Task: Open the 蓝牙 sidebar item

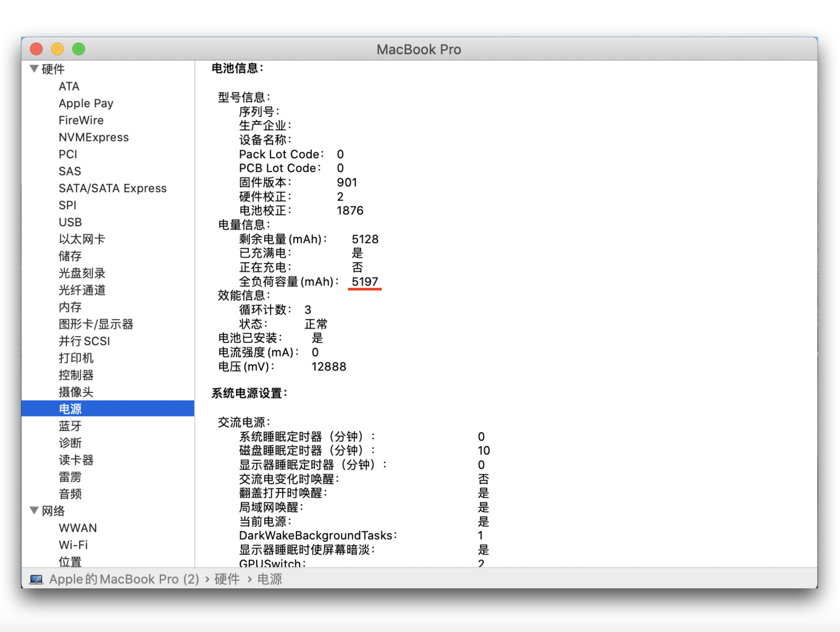Action: (70, 426)
